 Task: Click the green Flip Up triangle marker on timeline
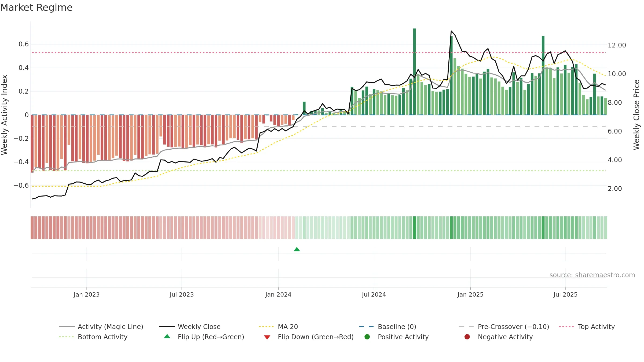tap(297, 249)
